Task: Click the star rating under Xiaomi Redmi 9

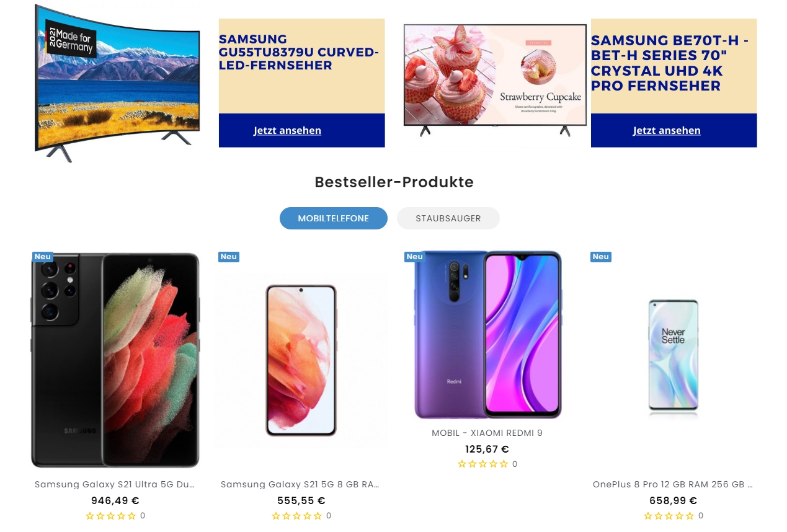Action: 483,464
